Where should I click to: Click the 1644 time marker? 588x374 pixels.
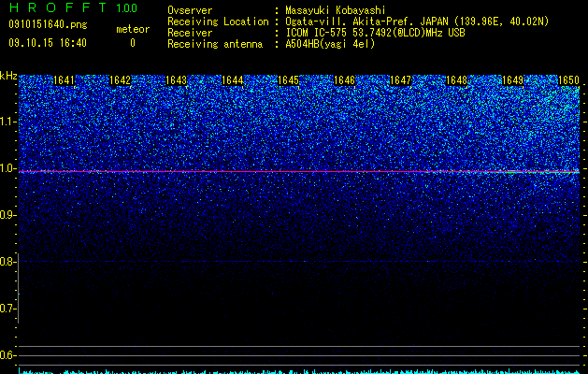[x=232, y=80]
